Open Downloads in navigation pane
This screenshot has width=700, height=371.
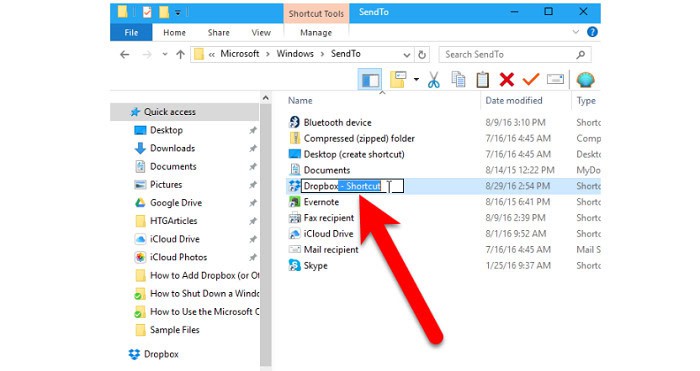(x=172, y=148)
